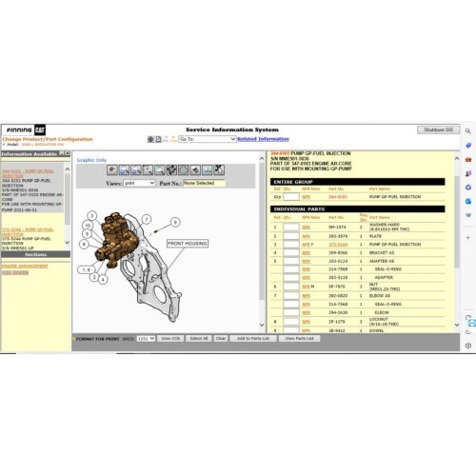Click the round globe icon beside Go To
476x476 pixels.
tap(150, 139)
